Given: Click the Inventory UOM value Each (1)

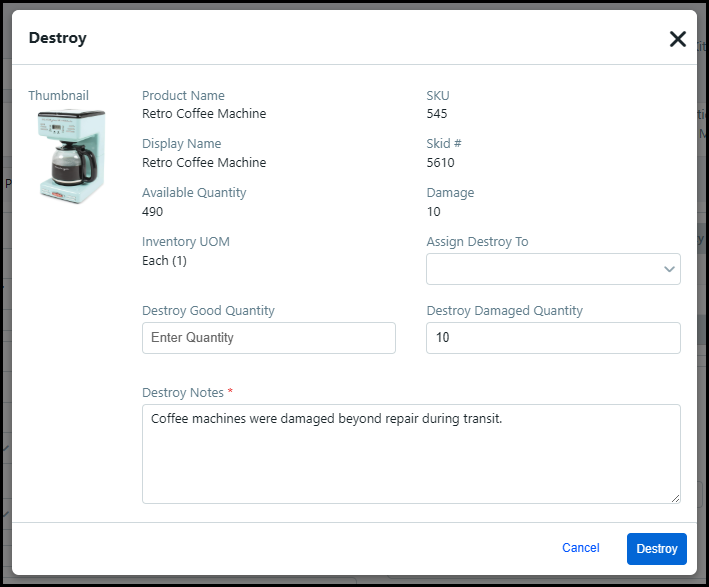Looking at the screenshot, I should click(164, 261).
